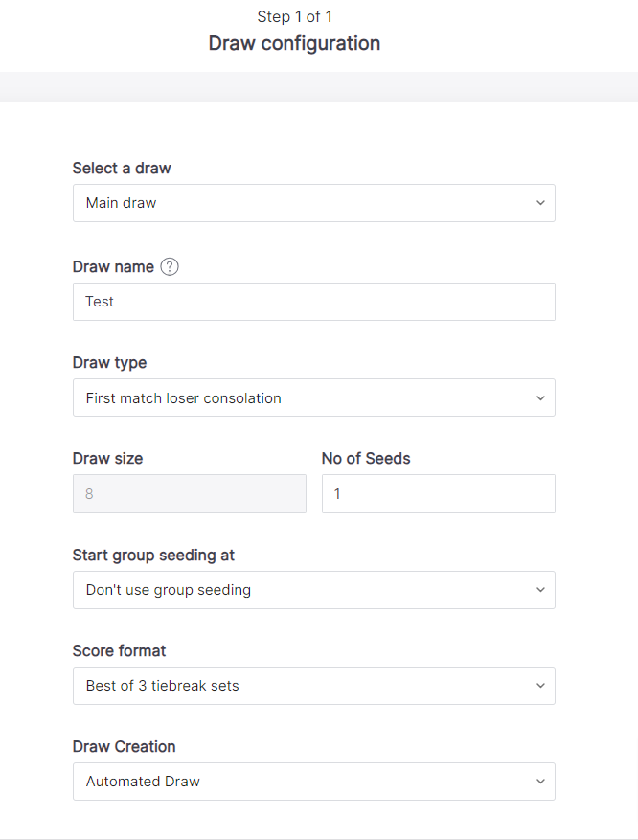
Task: Focus the Draw name field containing Test
Action: [x=314, y=302]
